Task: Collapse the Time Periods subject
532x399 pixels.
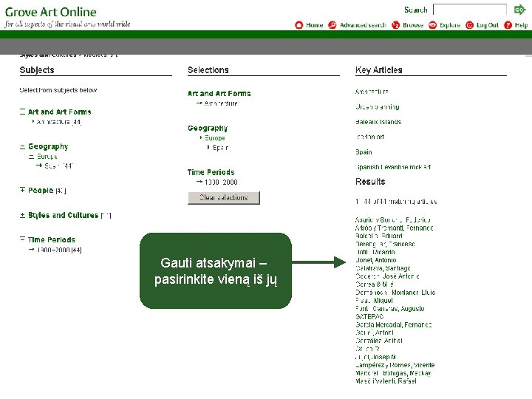Action: pyautogui.click(x=22, y=239)
